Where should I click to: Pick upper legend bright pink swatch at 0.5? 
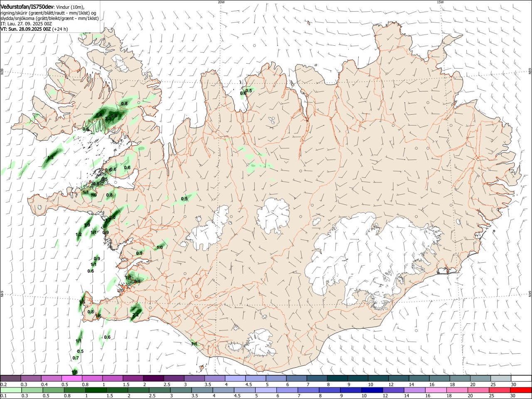point(71,378)
